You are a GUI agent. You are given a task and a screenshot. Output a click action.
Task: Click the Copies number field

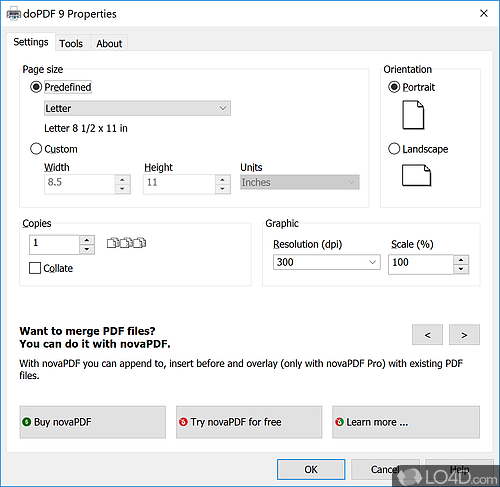(x=54, y=245)
